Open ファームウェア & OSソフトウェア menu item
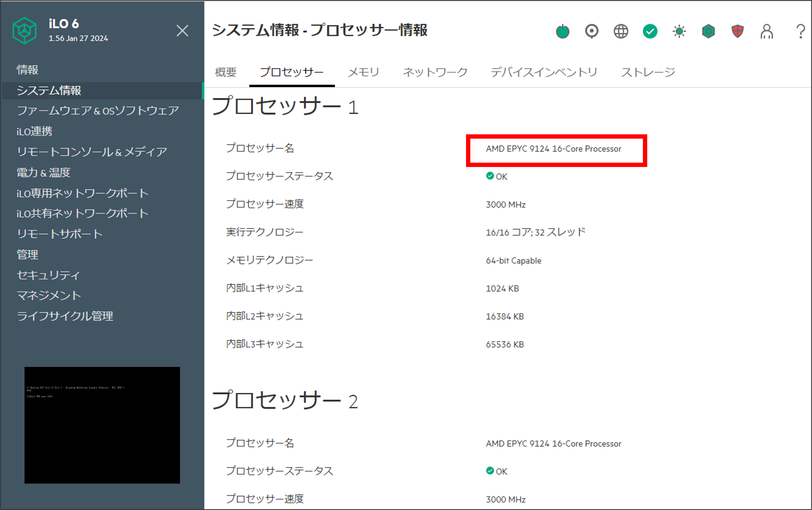 98,111
